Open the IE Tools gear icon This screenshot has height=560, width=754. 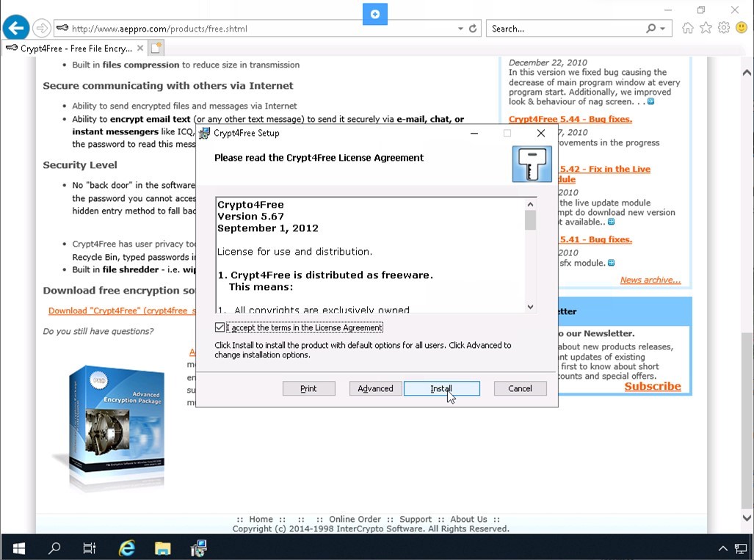click(724, 28)
